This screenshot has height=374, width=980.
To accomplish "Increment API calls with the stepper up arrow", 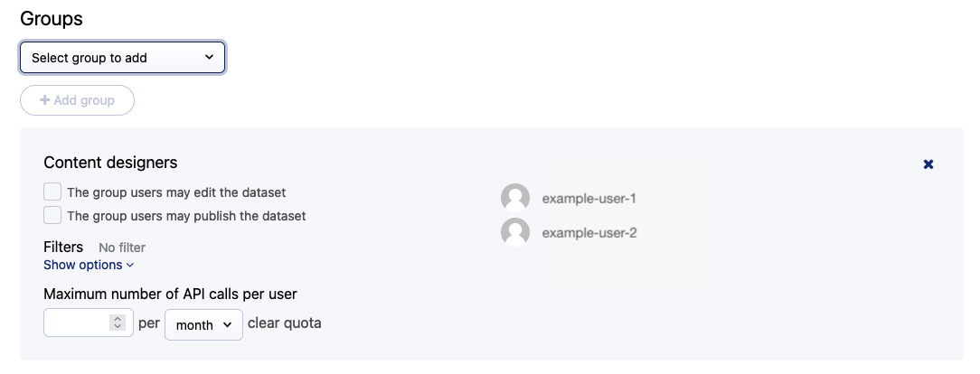I will (x=117, y=319).
